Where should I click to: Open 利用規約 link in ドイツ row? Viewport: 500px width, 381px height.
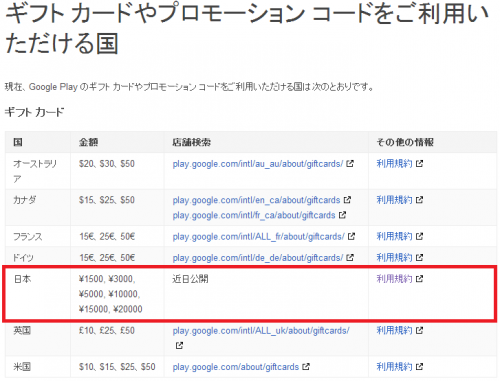pyautogui.click(x=394, y=258)
